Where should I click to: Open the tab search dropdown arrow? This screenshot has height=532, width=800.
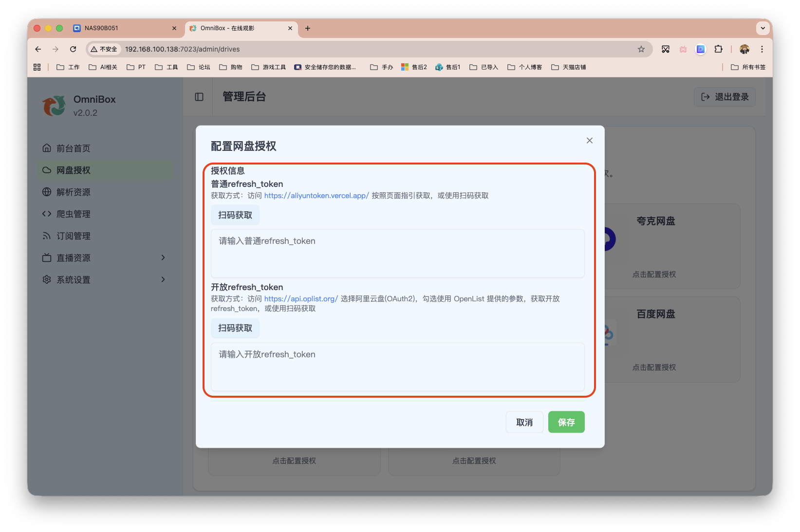763,28
